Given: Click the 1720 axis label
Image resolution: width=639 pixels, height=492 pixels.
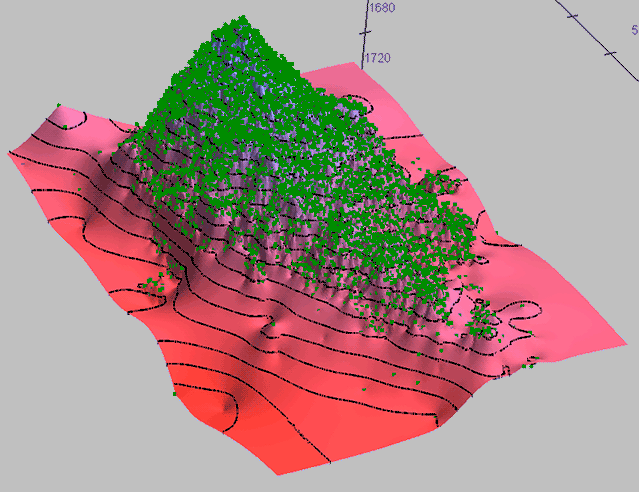Looking at the screenshot, I should pyautogui.click(x=380, y=58).
